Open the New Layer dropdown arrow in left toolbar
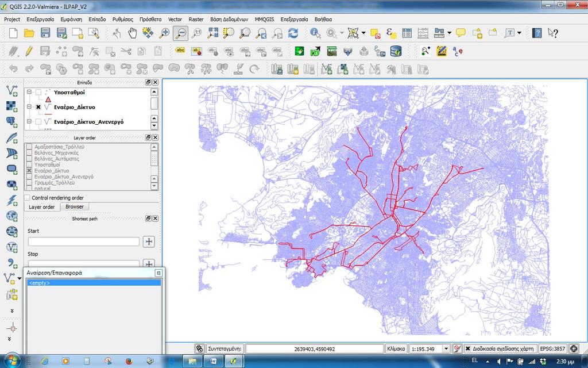The height and width of the screenshot is (368, 588). [20, 278]
